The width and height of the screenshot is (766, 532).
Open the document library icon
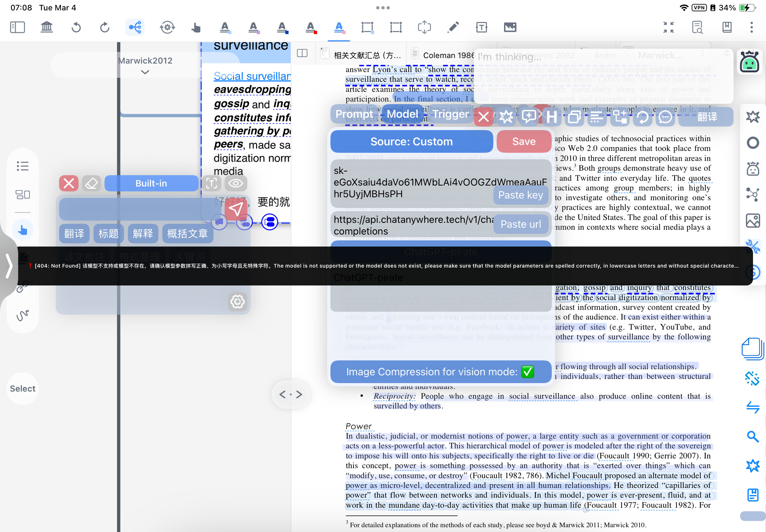click(47, 27)
